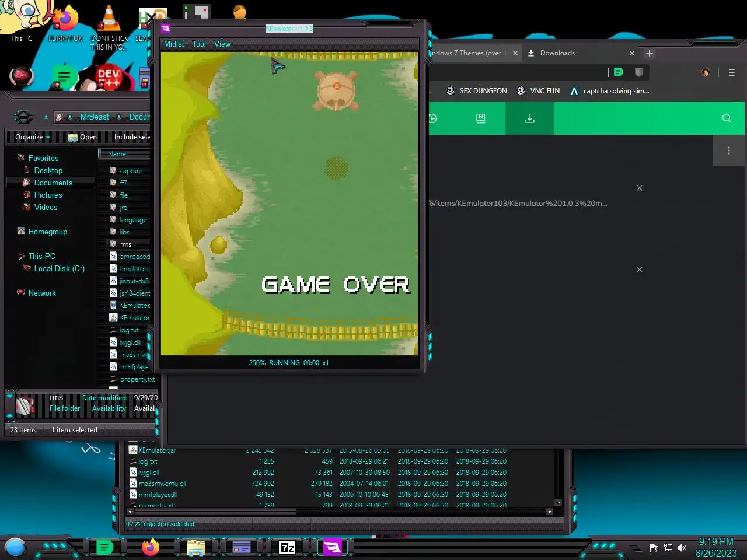The height and width of the screenshot is (560, 747).
Task: Click the history clock icon in green bar
Action: (x=432, y=118)
